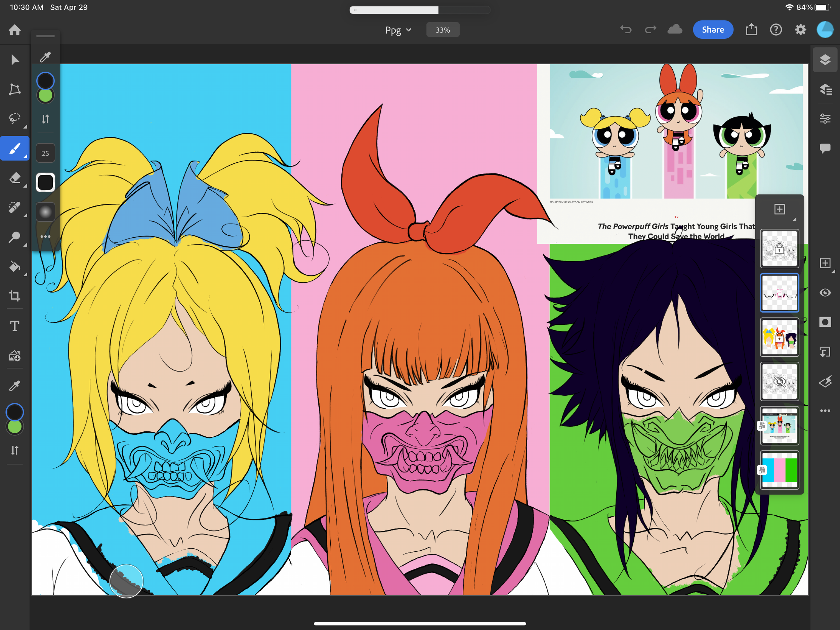840x630 pixels.
Task: Tap the plus button atop the layer stack
Action: click(x=780, y=209)
